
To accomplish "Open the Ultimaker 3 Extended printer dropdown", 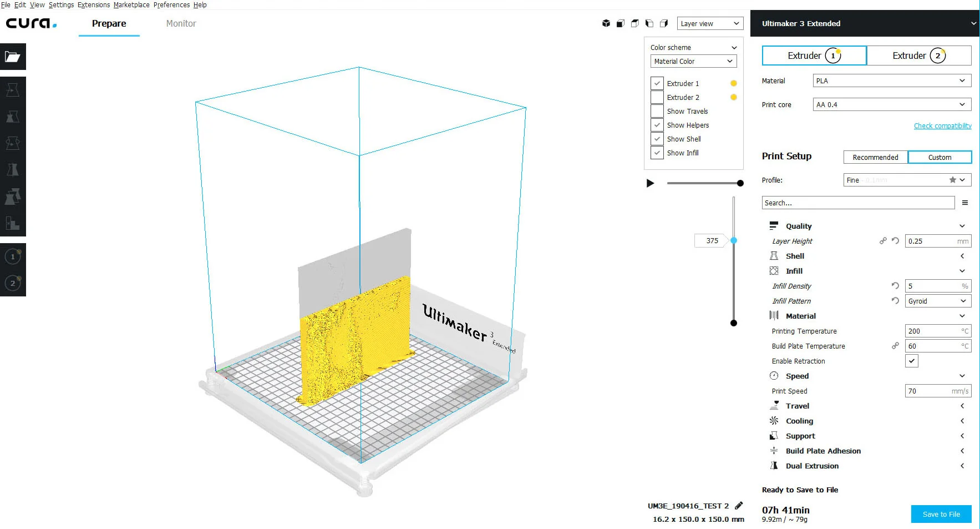I will [865, 23].
